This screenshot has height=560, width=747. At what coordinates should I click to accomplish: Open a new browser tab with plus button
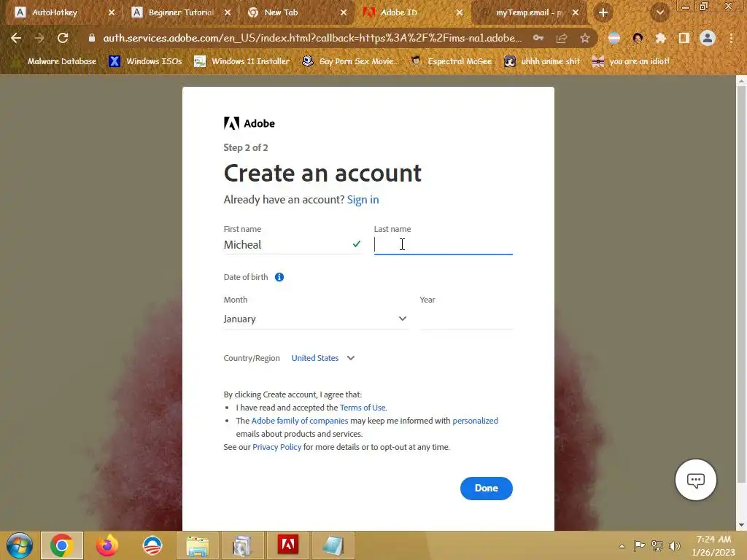point(603,12)
